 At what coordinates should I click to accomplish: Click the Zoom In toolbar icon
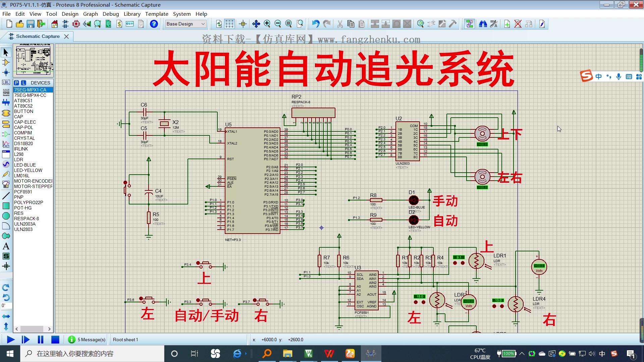click(x=267, y=24)
